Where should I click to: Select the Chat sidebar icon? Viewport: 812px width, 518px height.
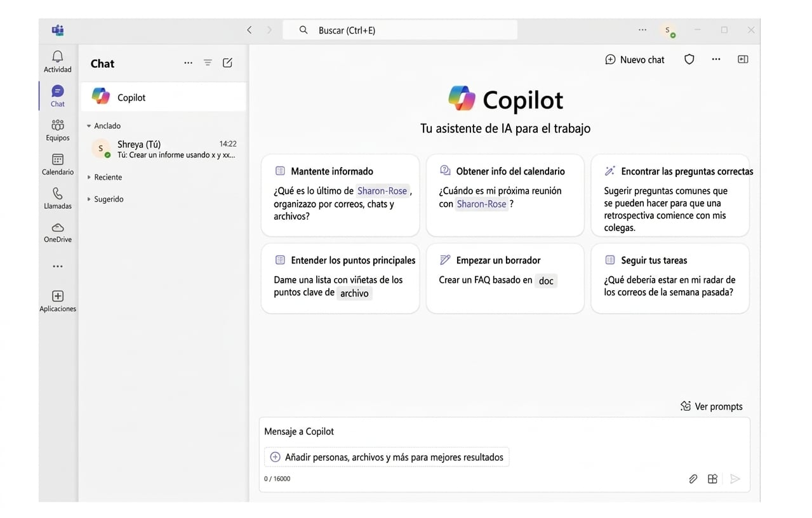[x=57, y=91]
